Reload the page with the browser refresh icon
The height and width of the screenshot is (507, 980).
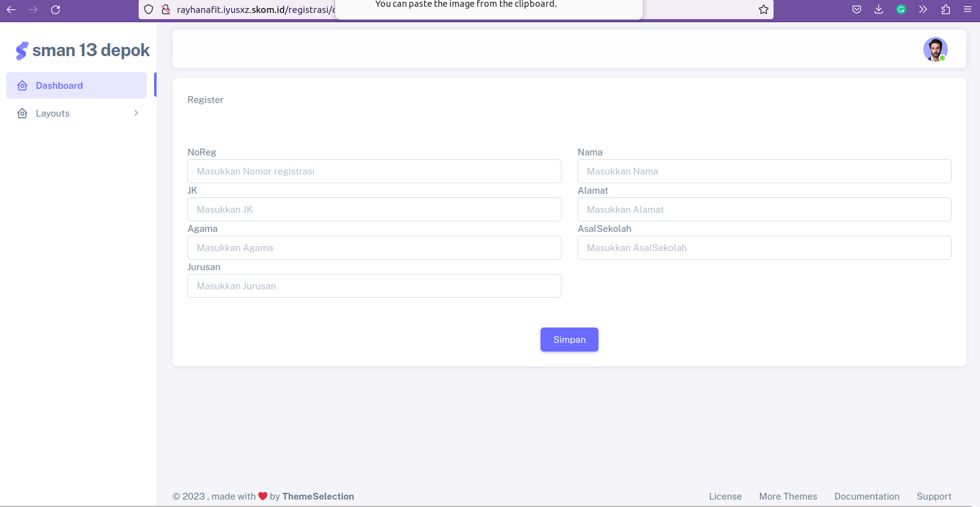pos(55,10)
